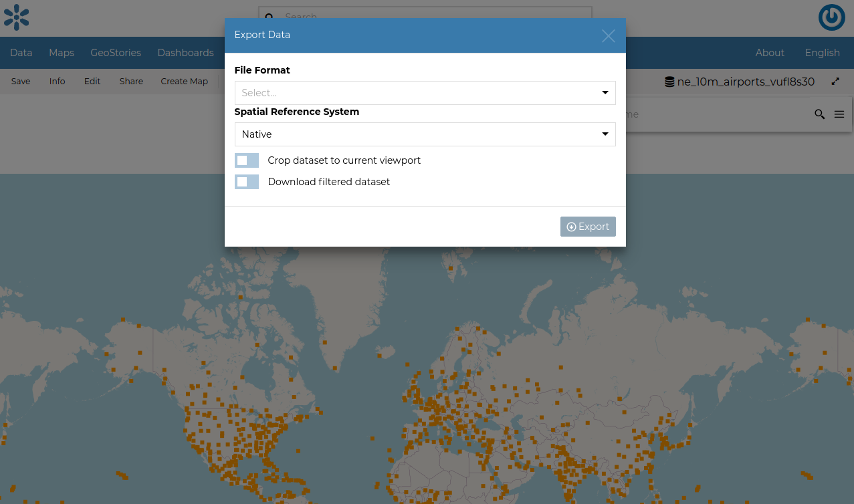Open the Share option
This screenshot has width=854, height=504.
click(130, 81)
